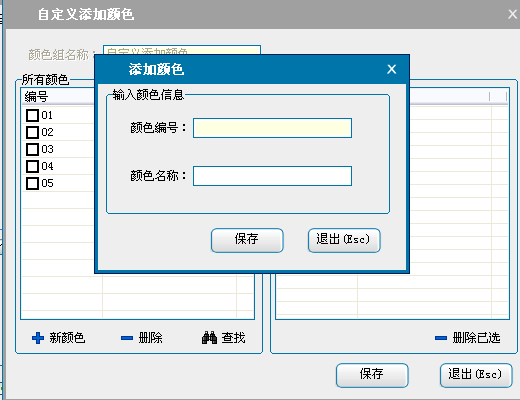Click the 颜色名称 input field
The height and width of the screenshot is (400, 520).
pyautogui.click(x=272, y=176)
